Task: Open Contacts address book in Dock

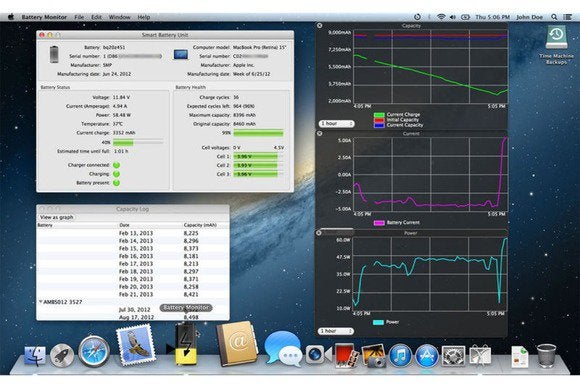Action: coord(237,344)
